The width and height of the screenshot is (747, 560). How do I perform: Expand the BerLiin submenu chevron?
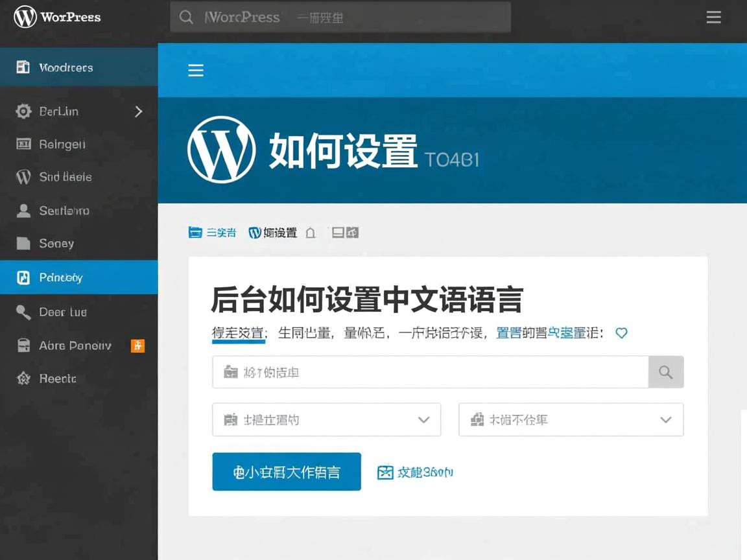click(138, 111)
